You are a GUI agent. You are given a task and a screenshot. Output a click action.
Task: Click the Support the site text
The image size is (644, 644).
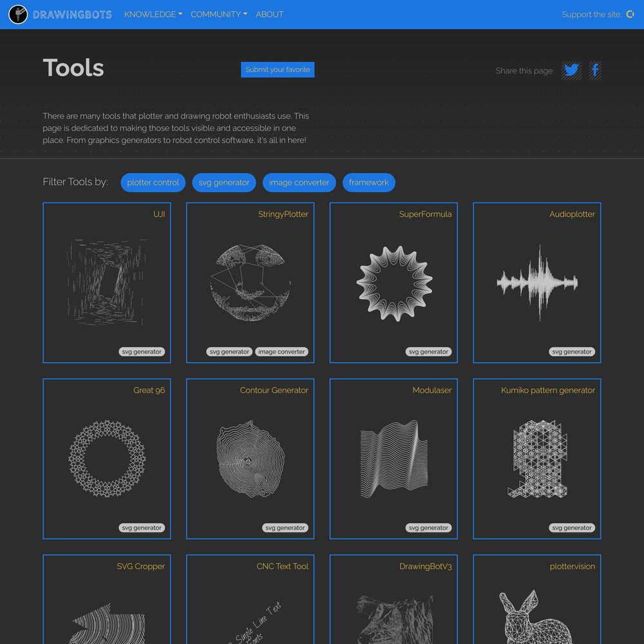click(x=591, y=14)
